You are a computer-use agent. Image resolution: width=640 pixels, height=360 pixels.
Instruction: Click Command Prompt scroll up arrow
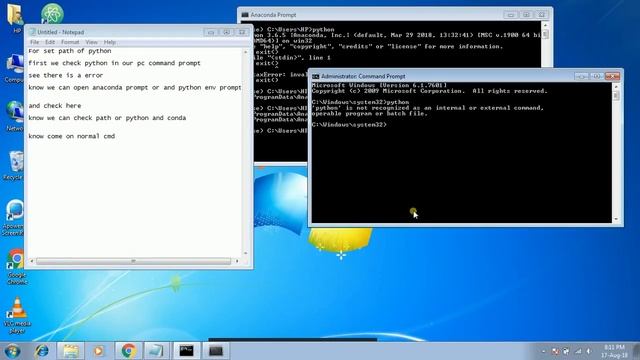click(616, 87)
